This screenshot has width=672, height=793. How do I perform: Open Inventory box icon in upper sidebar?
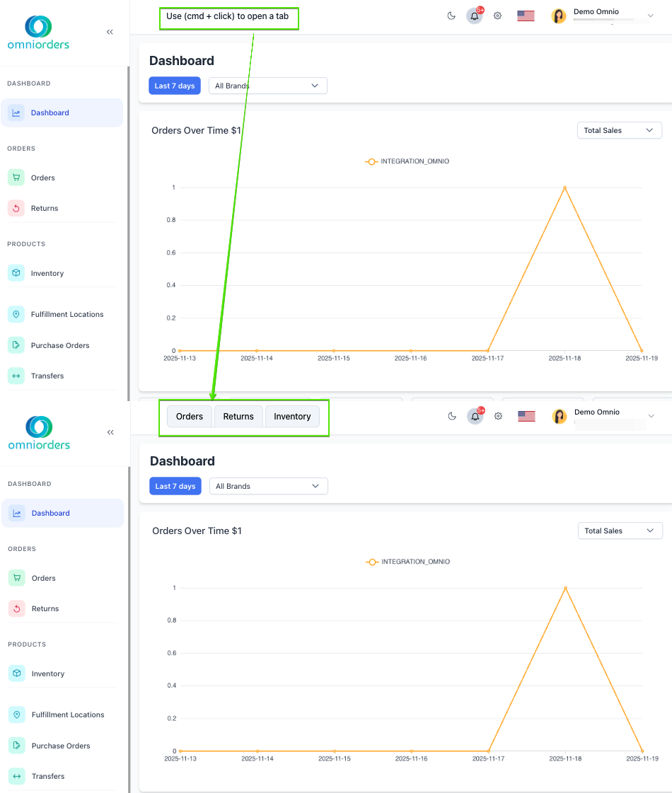(x=16, y=273)
